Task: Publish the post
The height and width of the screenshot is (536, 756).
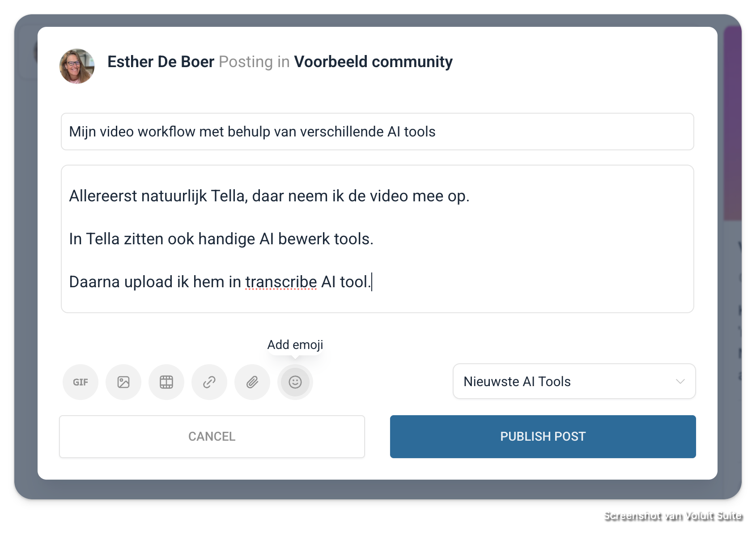Action: [543, 437]
